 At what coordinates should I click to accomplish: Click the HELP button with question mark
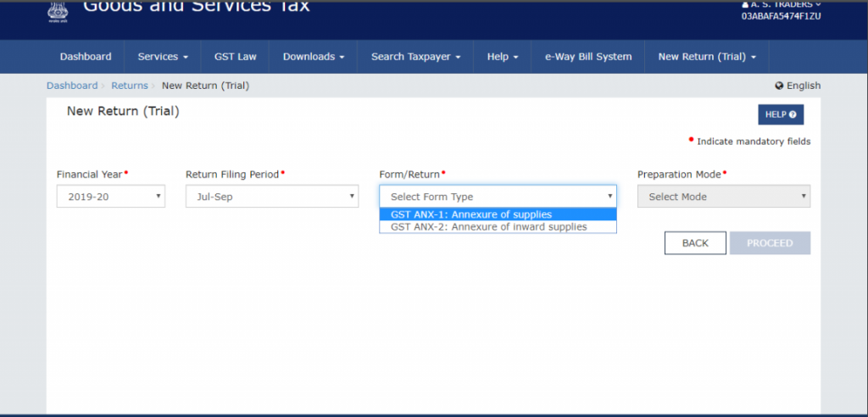pos(781,114)
